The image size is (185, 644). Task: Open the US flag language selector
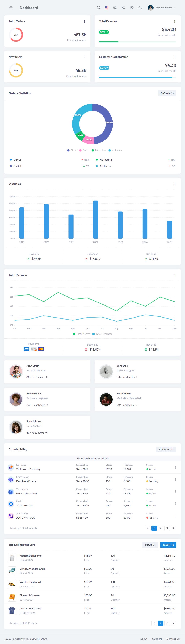107,8
